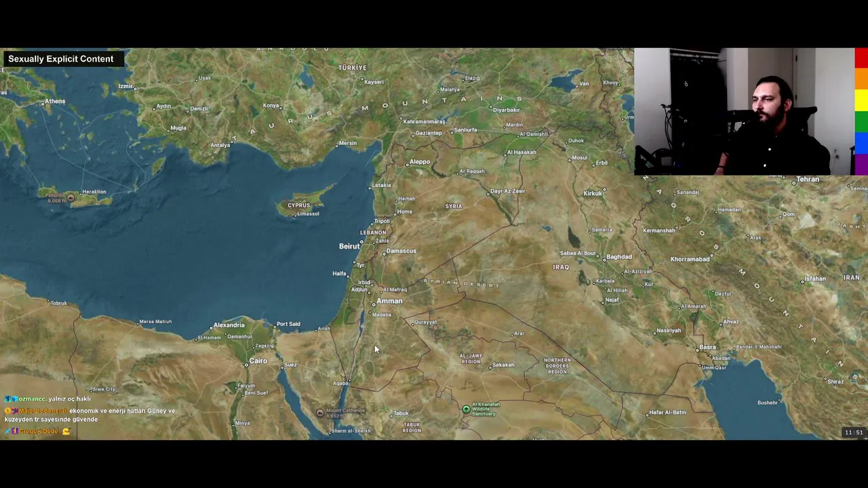Click the 11:51 timestamp badge
868x488 pixels.
tap(854, 432)
